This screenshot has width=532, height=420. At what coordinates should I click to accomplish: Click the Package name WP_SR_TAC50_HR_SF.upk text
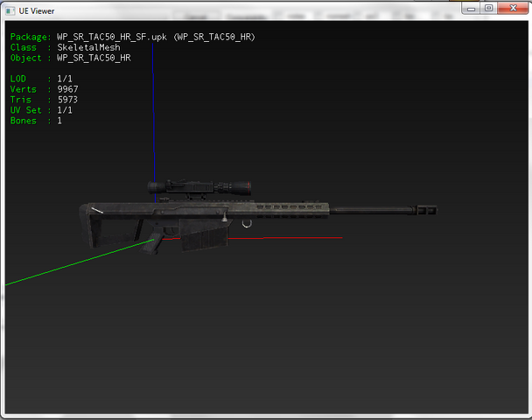[x=112, y=37]
